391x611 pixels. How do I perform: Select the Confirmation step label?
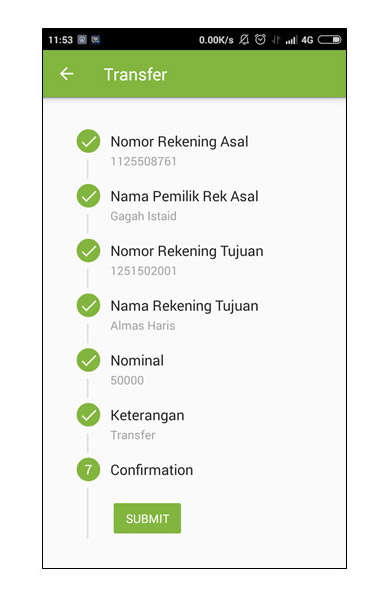(x=152, y=470)
